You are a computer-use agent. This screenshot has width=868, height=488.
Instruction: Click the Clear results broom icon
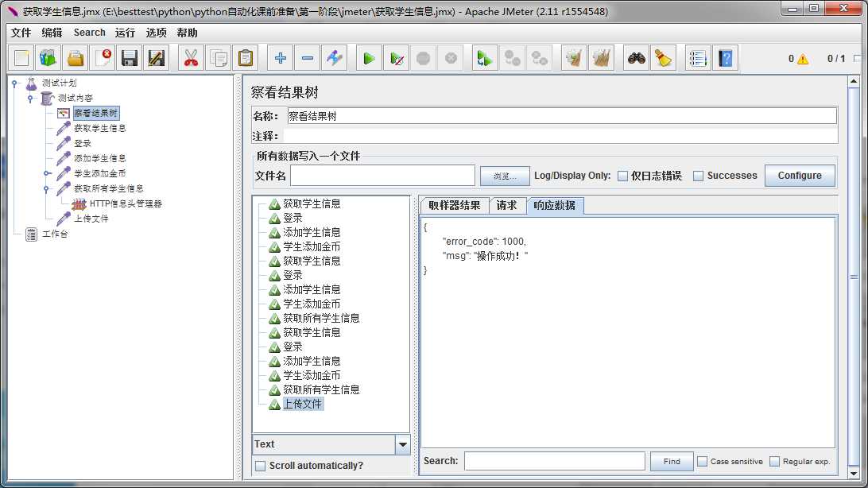(x=574, y=58)
